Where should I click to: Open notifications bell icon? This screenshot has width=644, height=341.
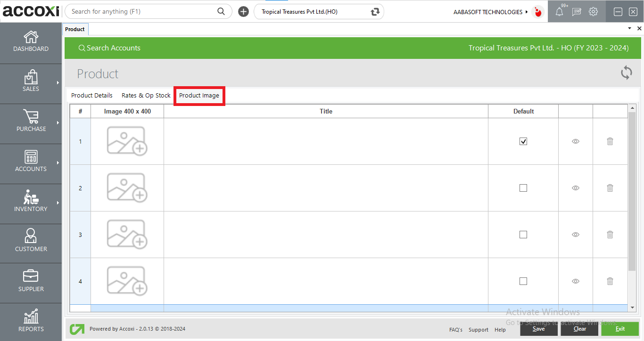[x=559, y=12]
